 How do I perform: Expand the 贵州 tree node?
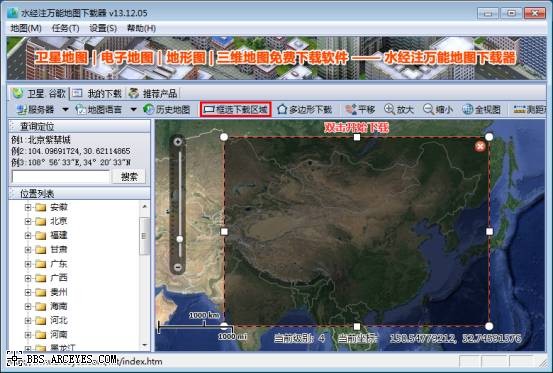point(28,292)
